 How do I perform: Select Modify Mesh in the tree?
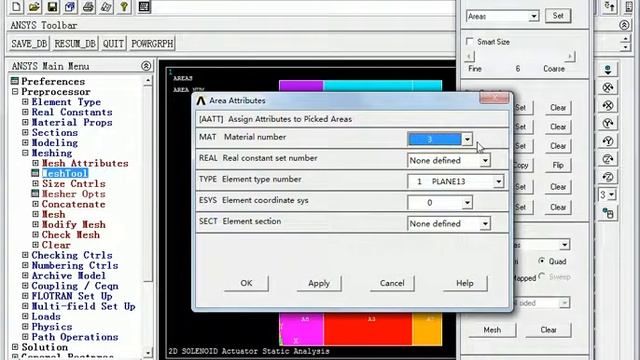(73, 224)
